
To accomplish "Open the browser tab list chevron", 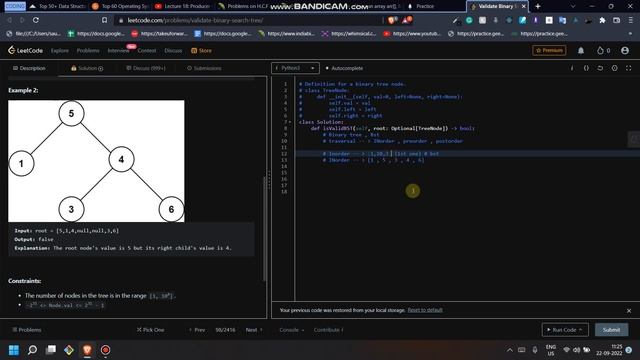I will tap(573, 6).
